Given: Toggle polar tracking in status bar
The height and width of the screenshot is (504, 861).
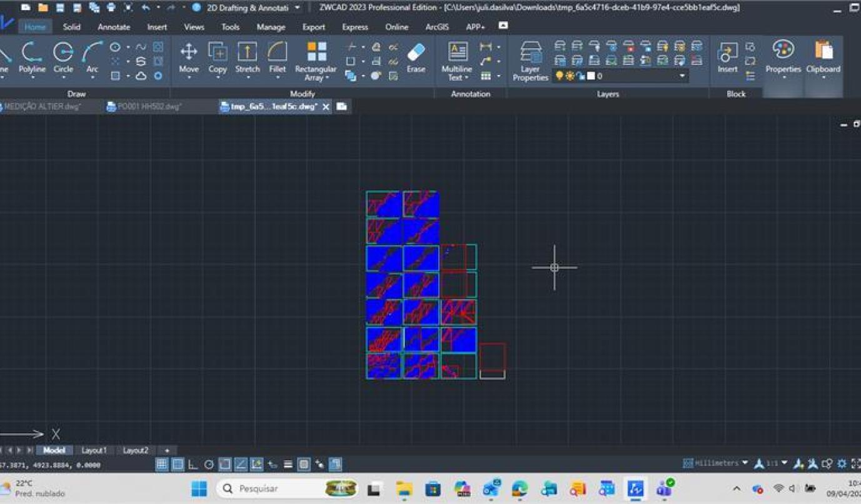Looking at the screenshot, I should click(209, 464).
